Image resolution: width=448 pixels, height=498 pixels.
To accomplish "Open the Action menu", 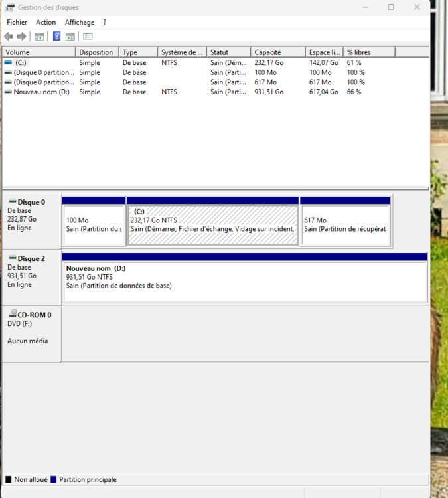I will point(46,22).
